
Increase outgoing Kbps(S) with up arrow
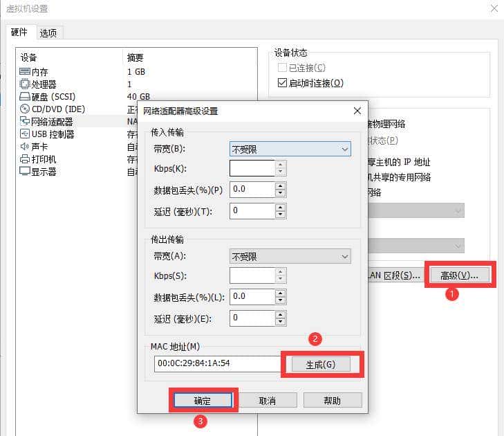(281, 272)
